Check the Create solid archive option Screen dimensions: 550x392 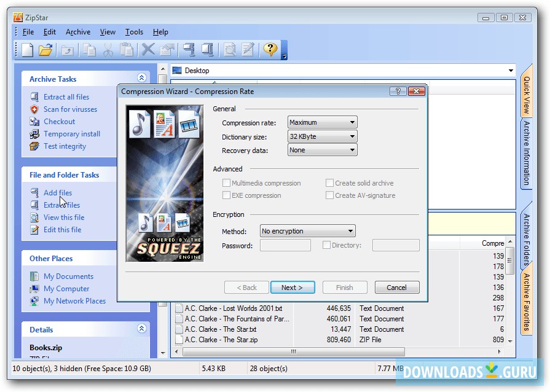(x=329, y=183)
